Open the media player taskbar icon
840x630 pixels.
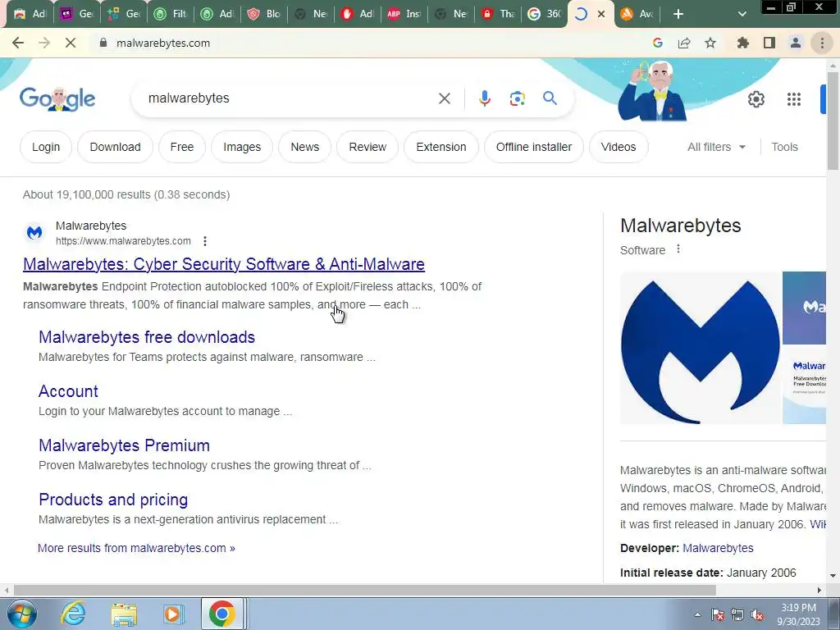click(173, 614)
